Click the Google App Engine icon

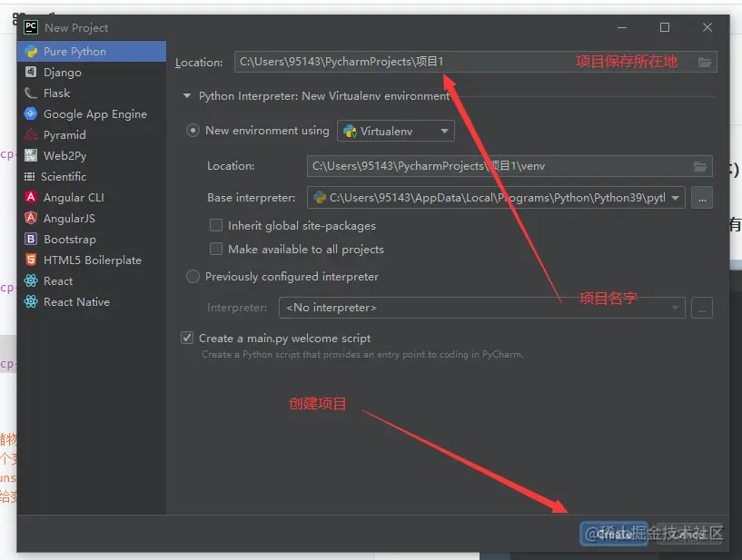tap(31, 113)
